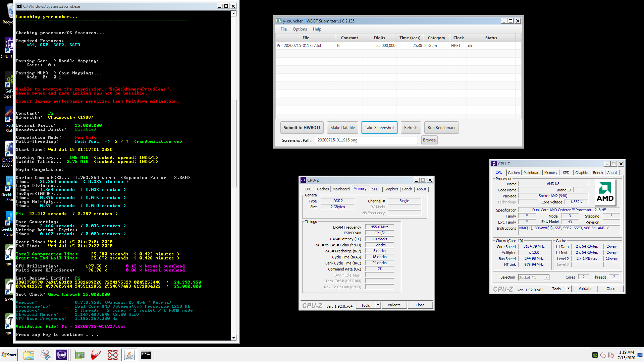Click cmd window scrollbar up arrow
Viewport: 644px width, 362px height.
(234, 13)
